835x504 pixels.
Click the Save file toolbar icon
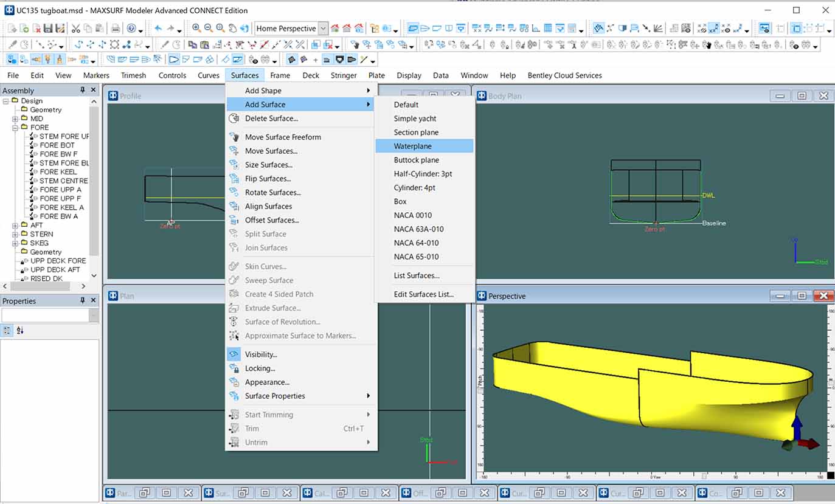pos(48,28)
